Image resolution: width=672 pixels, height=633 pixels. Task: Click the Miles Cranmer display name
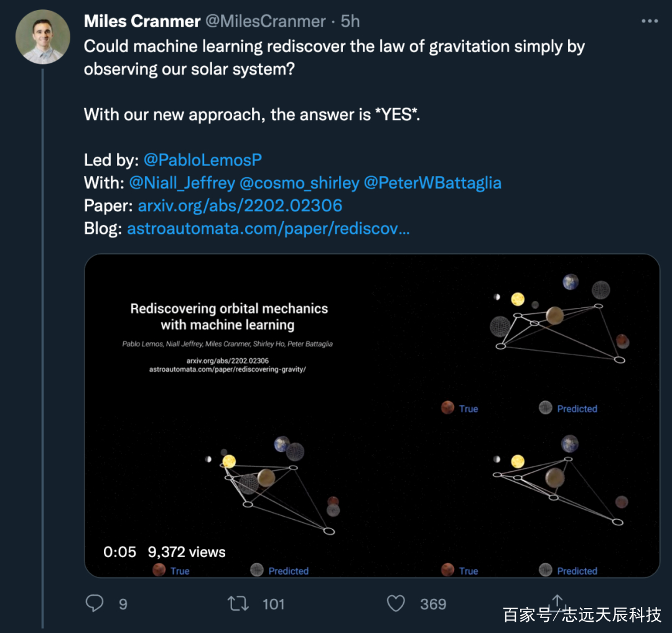click(x=142, y=21)
